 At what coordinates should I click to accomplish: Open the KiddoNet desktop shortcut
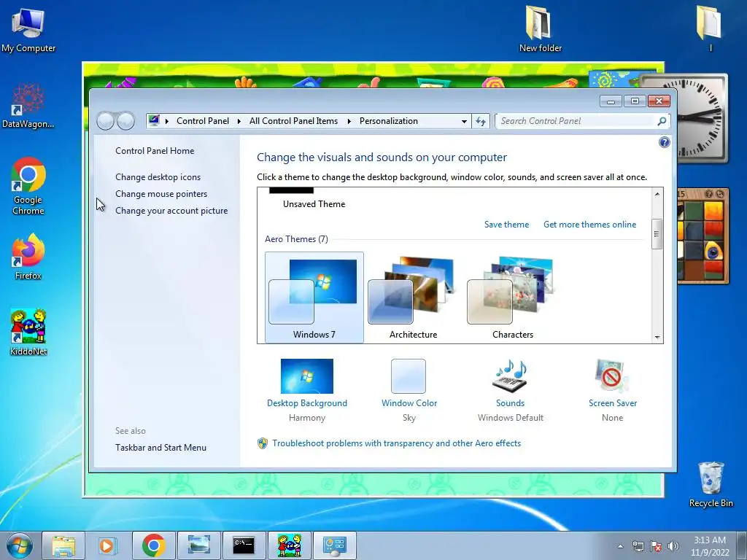[x=28, y=332]
